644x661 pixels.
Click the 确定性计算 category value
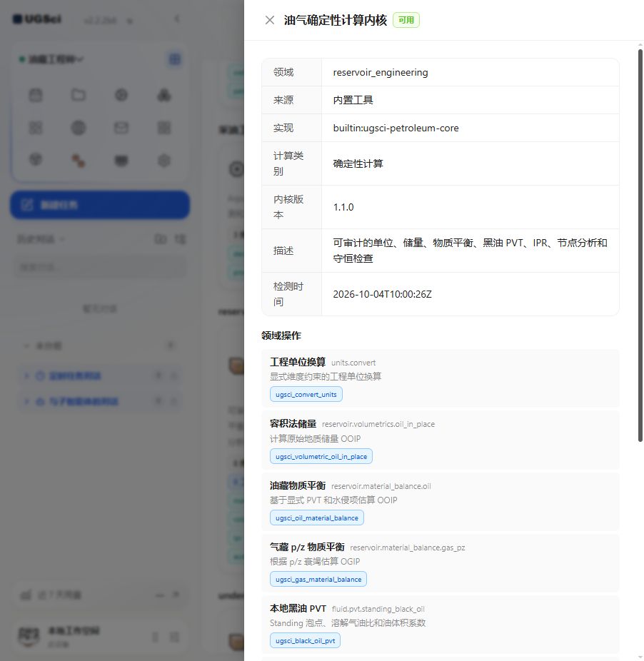(x=358, y=163)
